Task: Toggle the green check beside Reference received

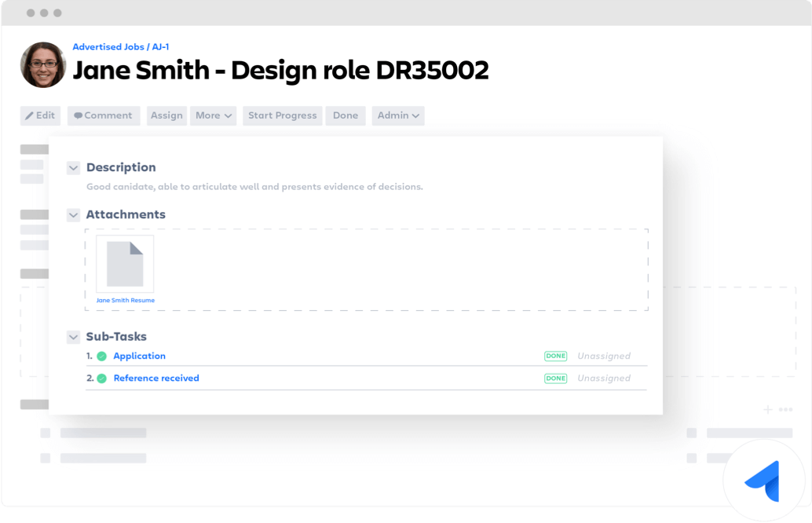Action: (102, 378)
